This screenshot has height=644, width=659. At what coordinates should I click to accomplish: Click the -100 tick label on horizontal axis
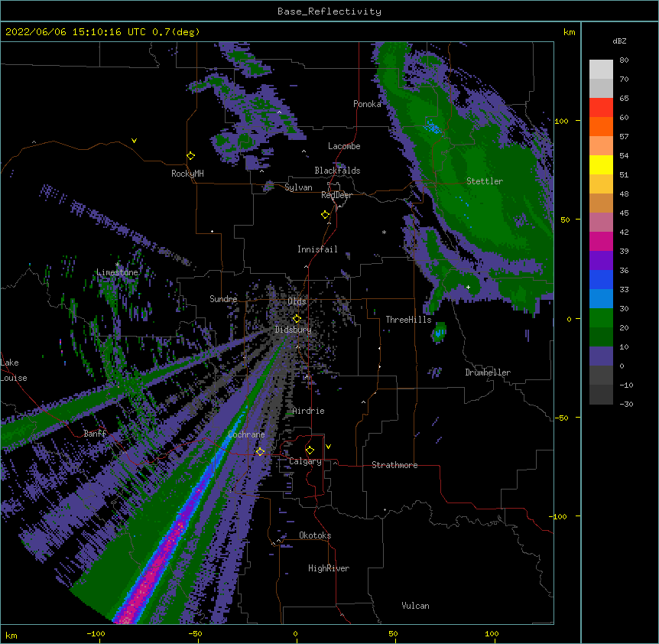[96, 633]
